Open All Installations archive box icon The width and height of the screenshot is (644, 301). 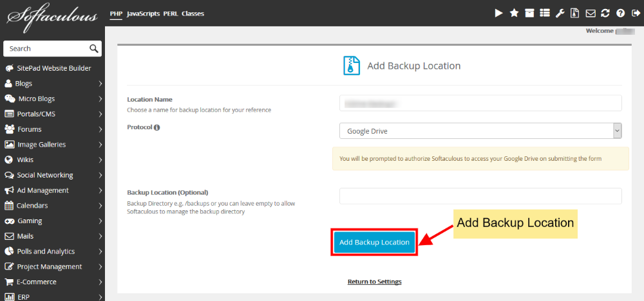(530, 14)
